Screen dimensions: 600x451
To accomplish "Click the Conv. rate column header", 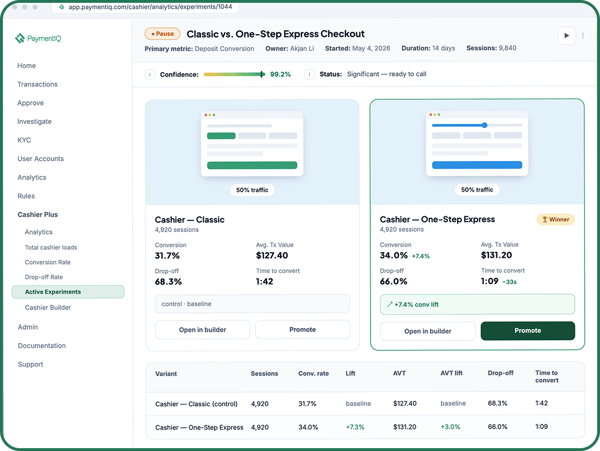I will coord(313,374).
